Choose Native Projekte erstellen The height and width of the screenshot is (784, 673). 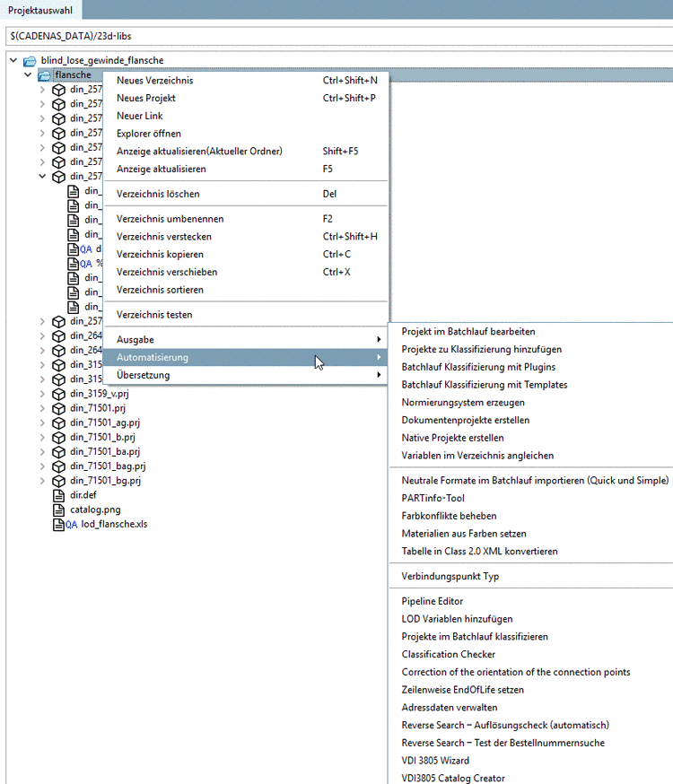click(x=531, y=438)
